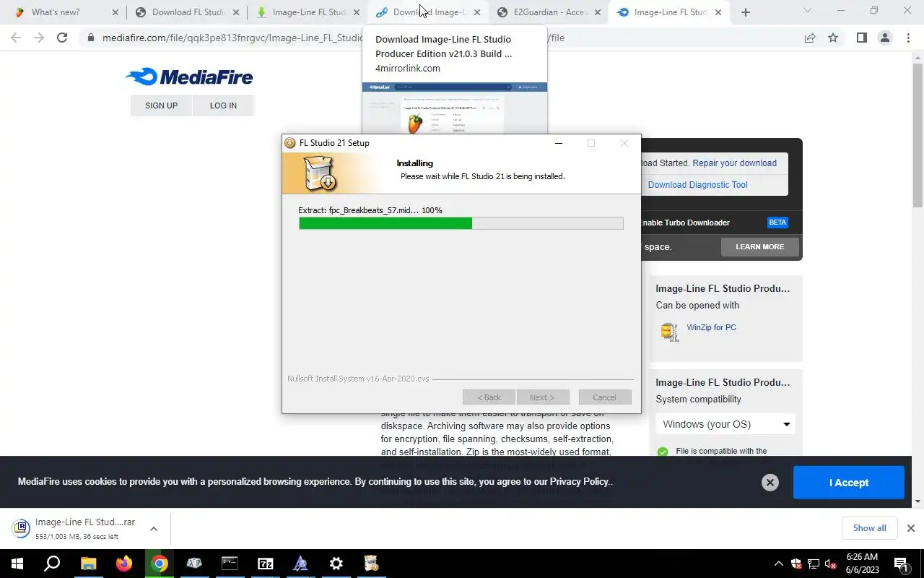Open the WinZip for PC link
The height and width of the screenshot is (578, 924).
[711, 327]
